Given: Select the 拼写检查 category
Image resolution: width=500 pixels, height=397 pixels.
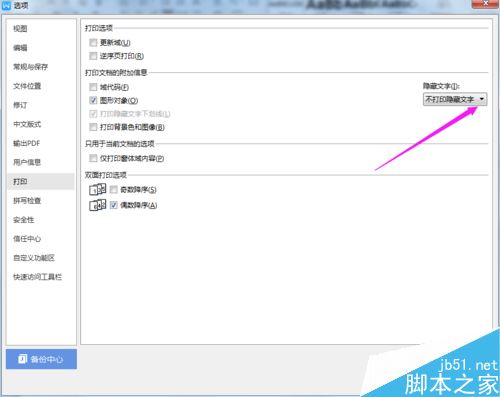Looking at the screenshot, I should tap(27, 201).
